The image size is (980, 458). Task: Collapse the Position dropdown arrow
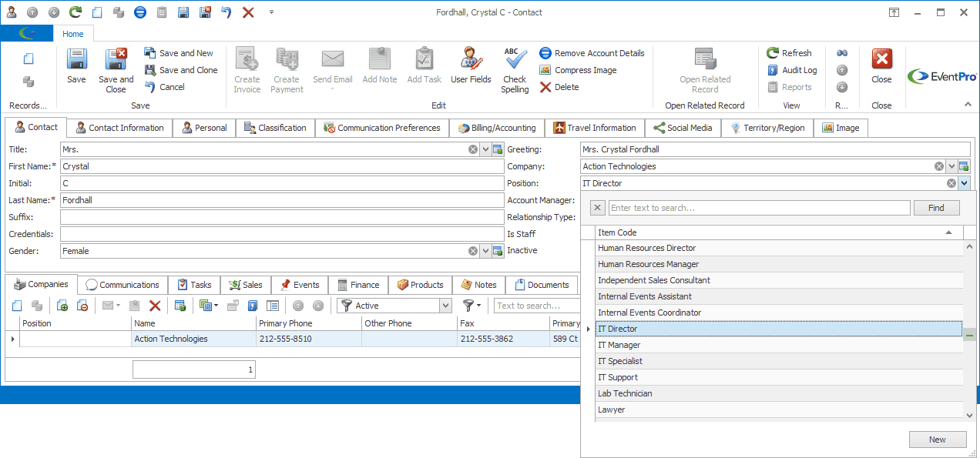click(x=964, y=183)
